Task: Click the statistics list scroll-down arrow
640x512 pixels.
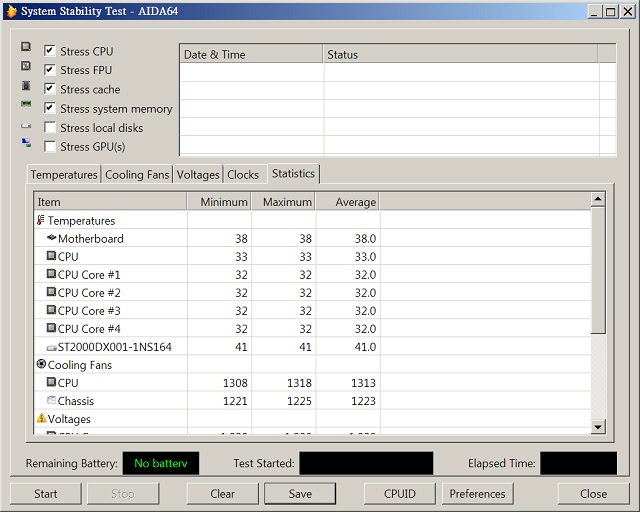Action: tap(598, 427)
